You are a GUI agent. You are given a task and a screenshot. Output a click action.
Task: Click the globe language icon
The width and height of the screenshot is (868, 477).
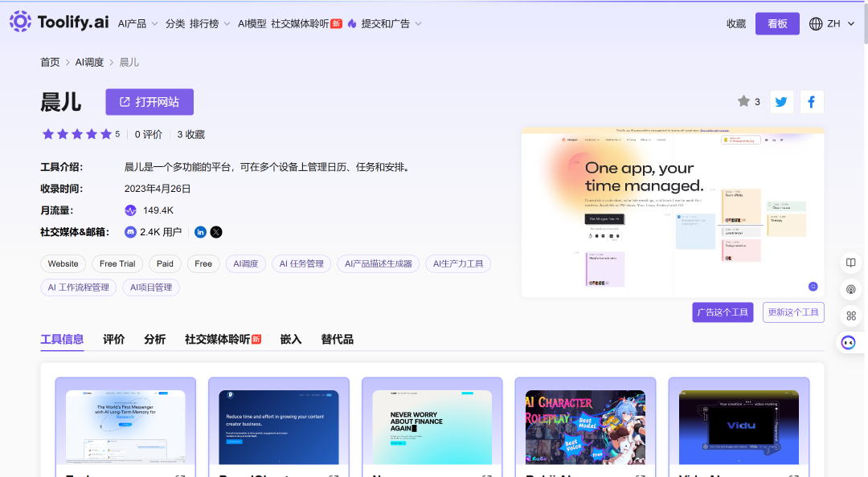(x=816, y=24)
